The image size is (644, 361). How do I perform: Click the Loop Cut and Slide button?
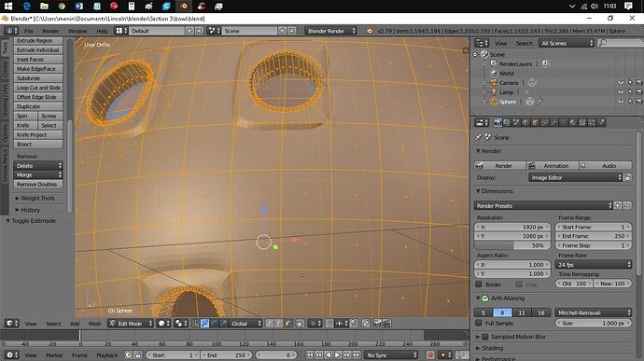click(38, 88)
